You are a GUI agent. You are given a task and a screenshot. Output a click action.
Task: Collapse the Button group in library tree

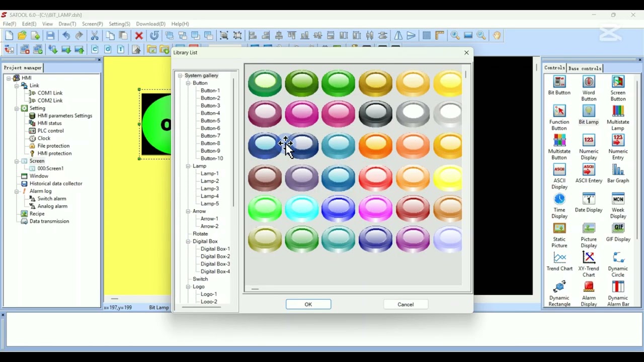point(188,83)
